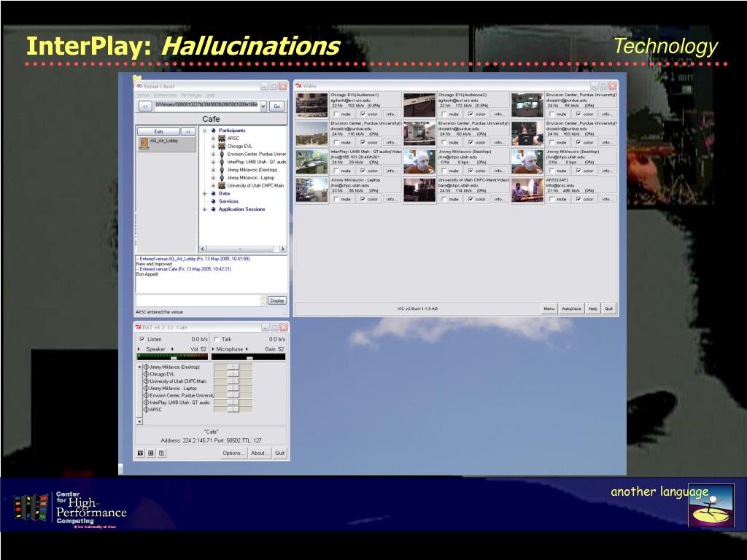Mute the University of Utah CHPC-Main(Video) stream
The width and height of the screenshot is (747, 560).
coord(444,199)
